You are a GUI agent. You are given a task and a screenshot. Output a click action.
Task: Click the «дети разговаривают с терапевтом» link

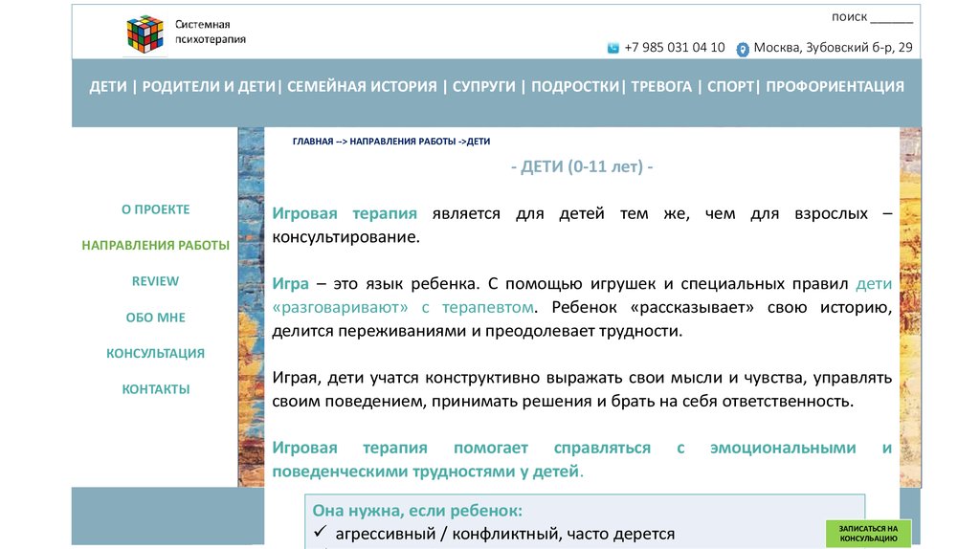(x=582, y=296)
